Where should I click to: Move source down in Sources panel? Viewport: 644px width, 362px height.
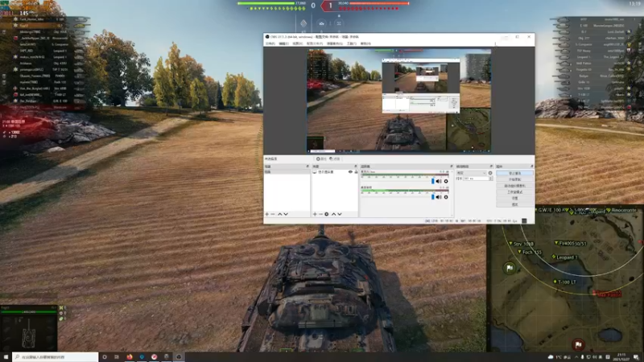pyautogui.click(x=340, y=214)
